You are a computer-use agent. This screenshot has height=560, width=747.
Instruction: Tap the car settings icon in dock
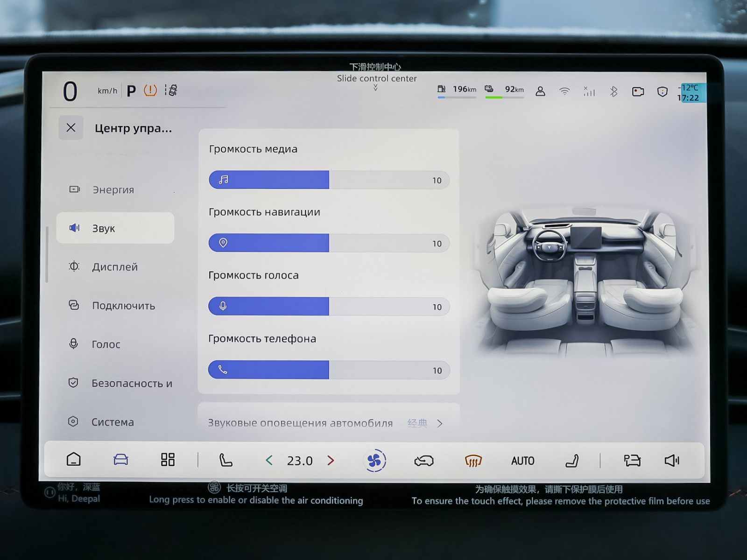pyautogui.click(x=121, y=460)
